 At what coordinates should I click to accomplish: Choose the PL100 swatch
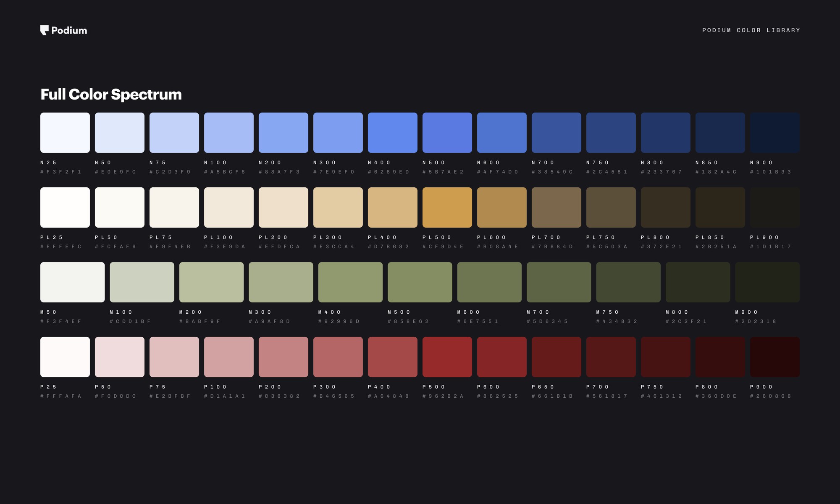(x=229, y=207)
